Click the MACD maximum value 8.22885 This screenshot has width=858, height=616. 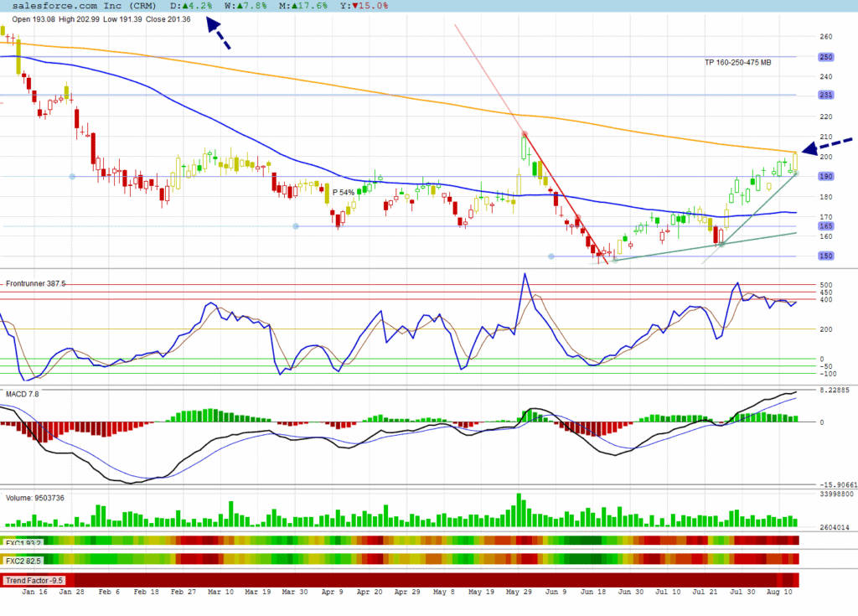[x=835, y=390]
